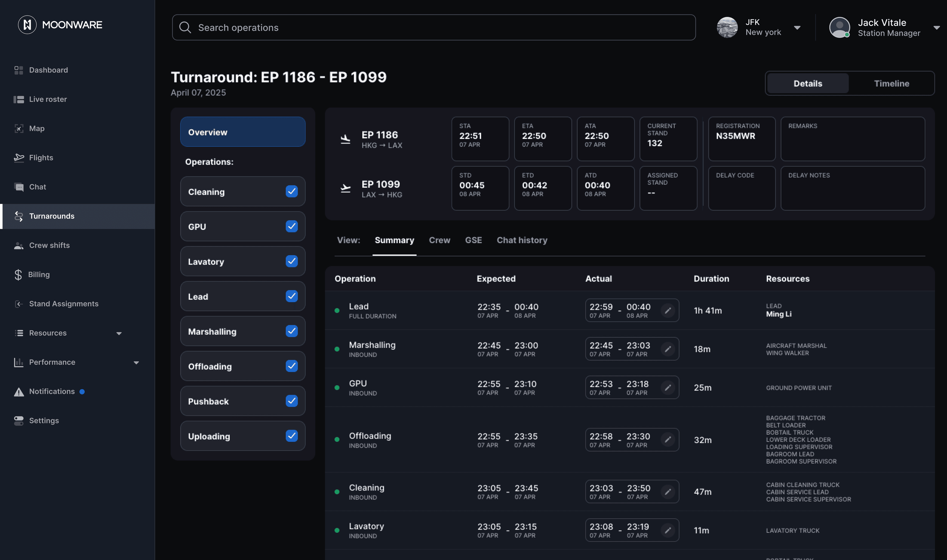Uncheck the Cleaning operation checkbox
This screenshot has width=947, height=560.
[292, 192]
